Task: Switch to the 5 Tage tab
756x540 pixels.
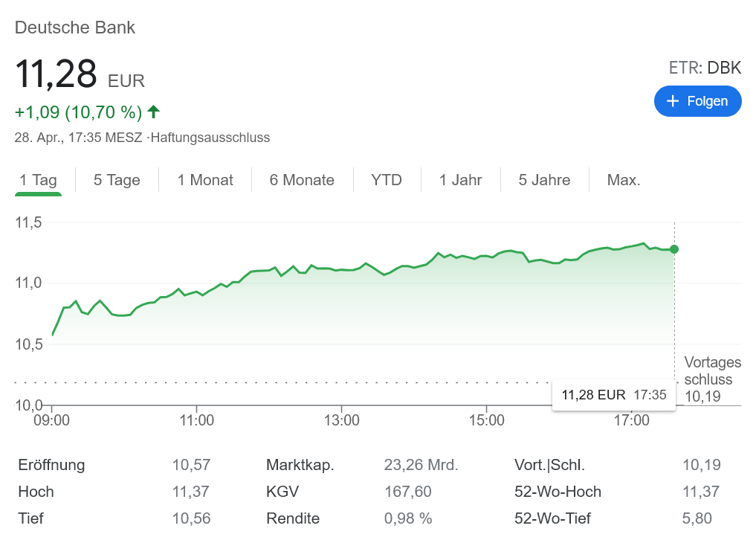Action: coord(117,180)
